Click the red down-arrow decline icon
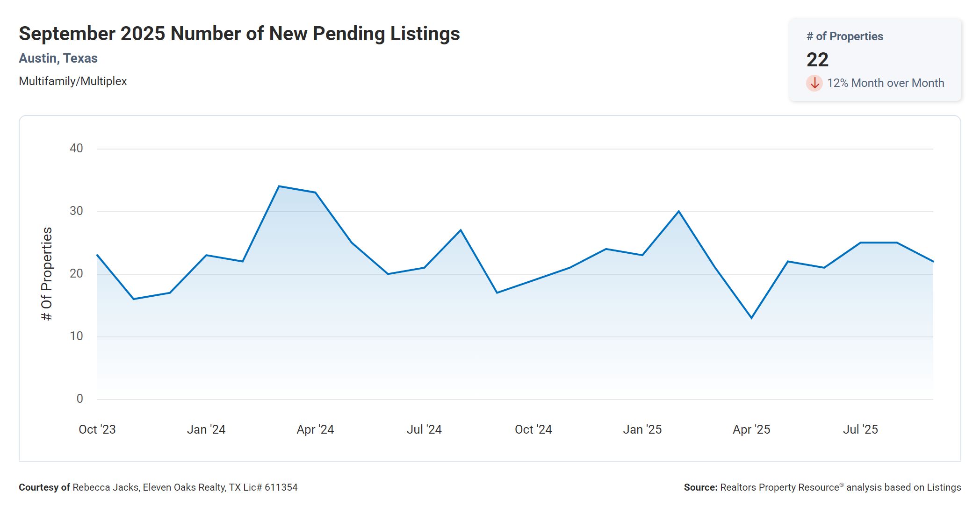 point(814,83)
